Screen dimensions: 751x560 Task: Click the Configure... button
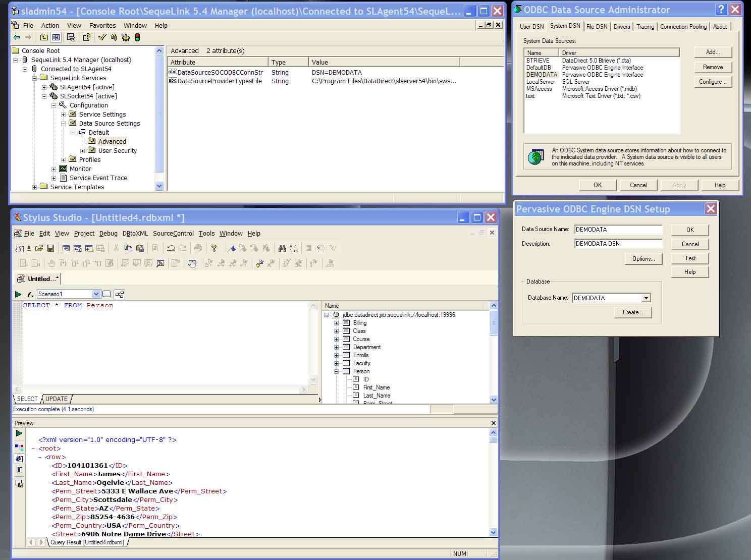coord(712,82)
